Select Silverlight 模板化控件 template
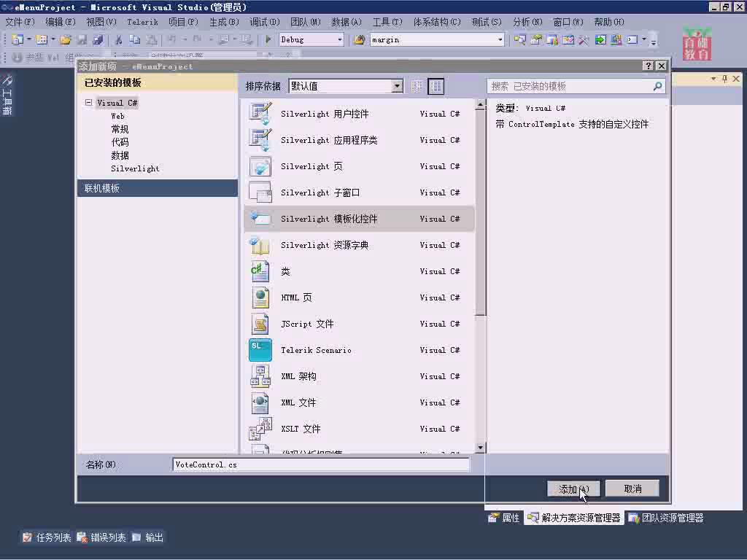The width and height of the screenshot is (747, 560). pos(360,219)
